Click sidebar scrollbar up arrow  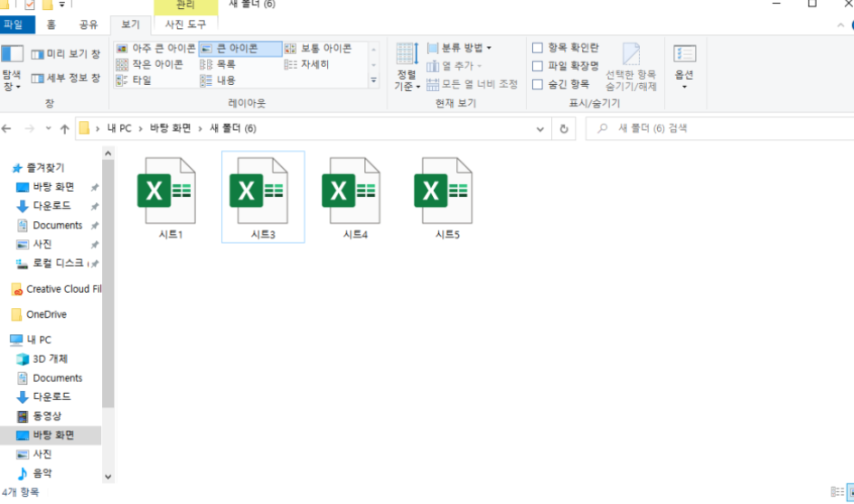pos(108,154)
